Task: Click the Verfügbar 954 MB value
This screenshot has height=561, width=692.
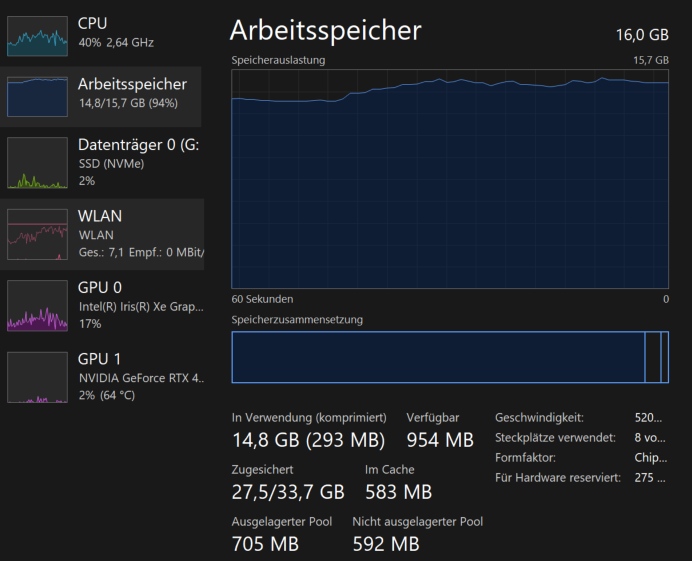Action: pos(440,440)
